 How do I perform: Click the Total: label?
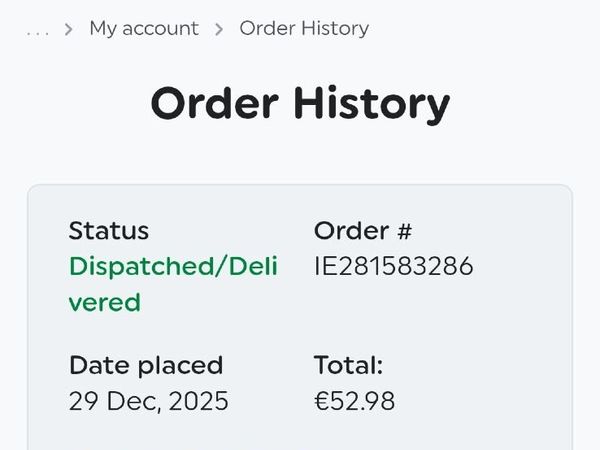coord(348,365)
